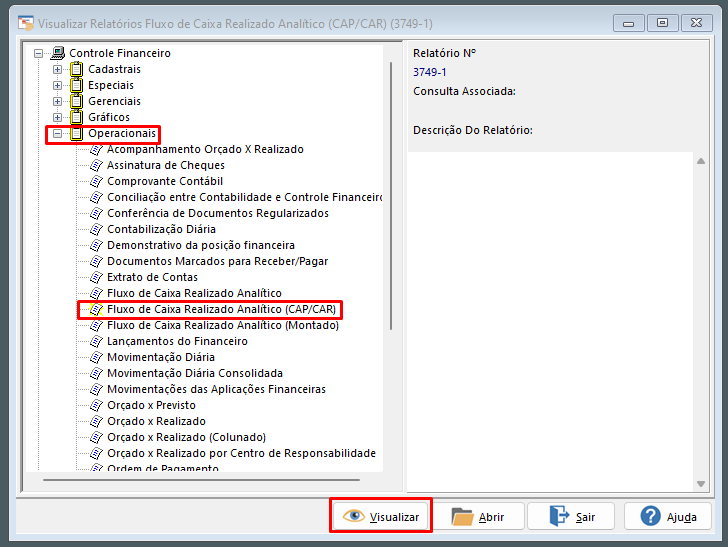Click the Sair button

[571, 516]
